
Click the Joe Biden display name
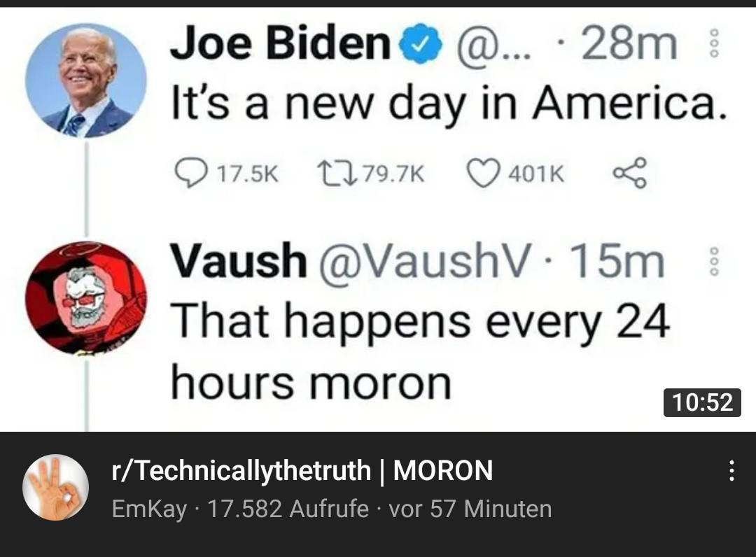coord(281,46)
